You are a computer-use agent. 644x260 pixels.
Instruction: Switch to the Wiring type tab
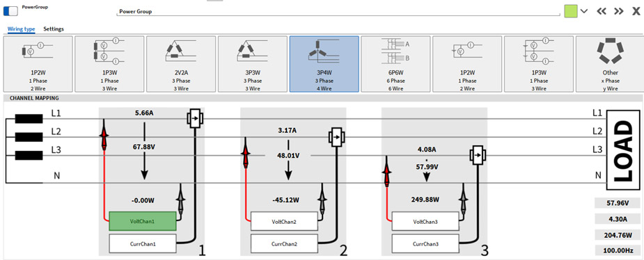point(22,29)
